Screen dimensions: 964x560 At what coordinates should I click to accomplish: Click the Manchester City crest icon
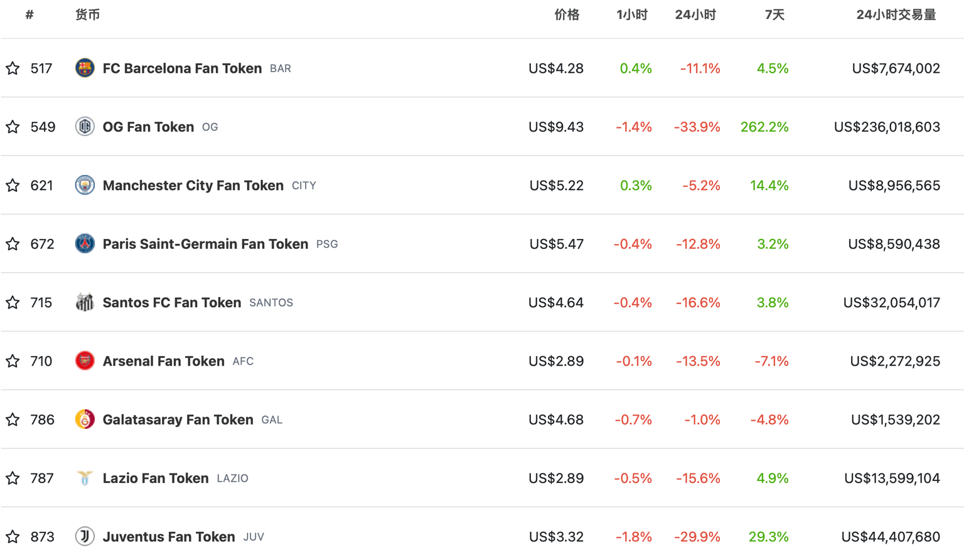pos(85,185)
